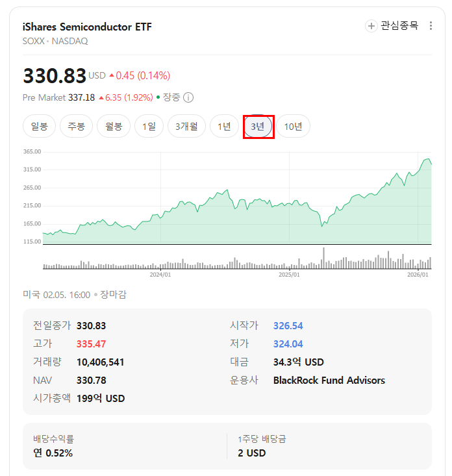Click the pre-market change 6.35 (1.92%)
This screenshot has height=476, width=452.
click(x=126, y=98)
